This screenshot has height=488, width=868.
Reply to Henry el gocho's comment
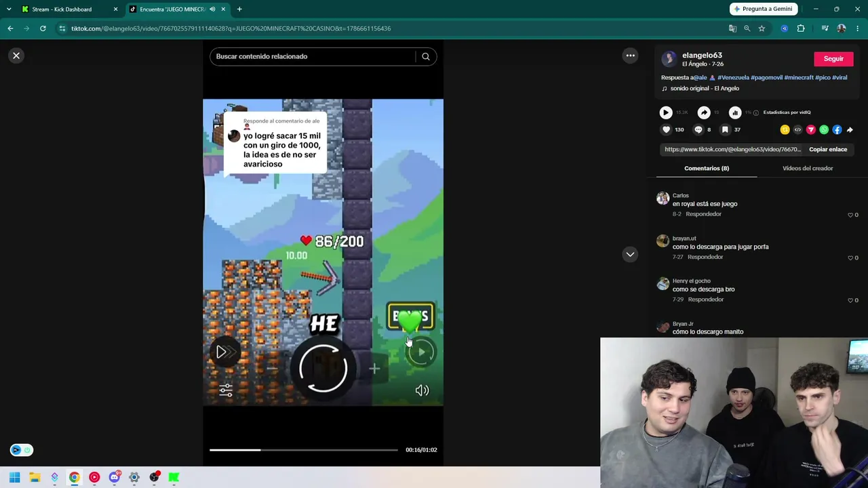click(x=706, y=300)
